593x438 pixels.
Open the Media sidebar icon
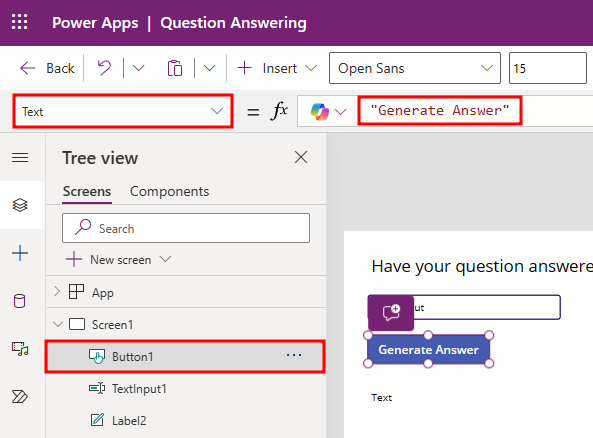tap(20, 348)
